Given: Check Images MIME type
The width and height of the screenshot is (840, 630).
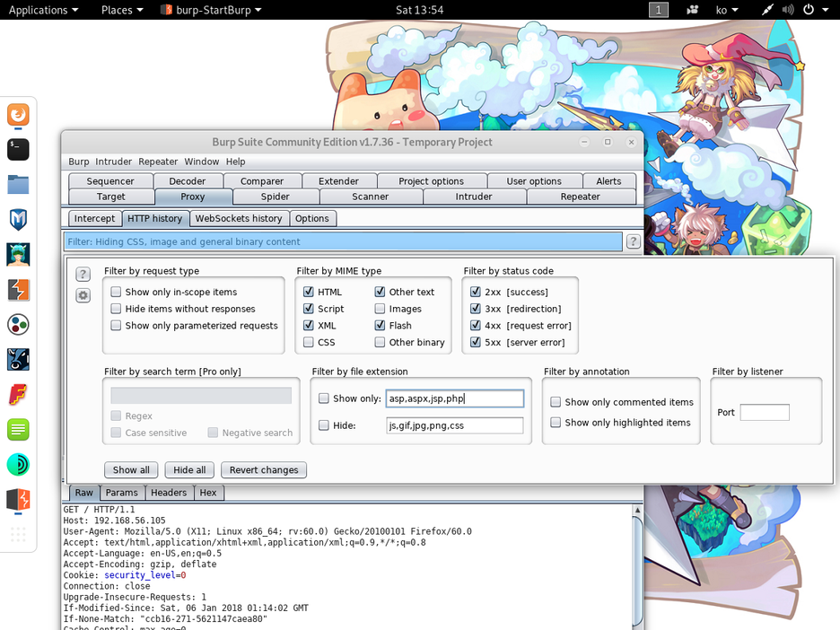Looking at the screenshot, I should coord(380,309).
